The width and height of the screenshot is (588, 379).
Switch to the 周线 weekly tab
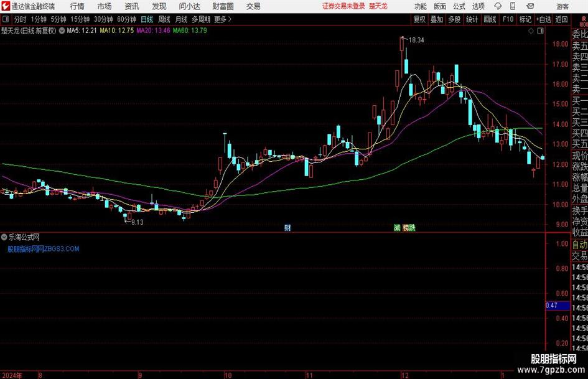[164, 19]
